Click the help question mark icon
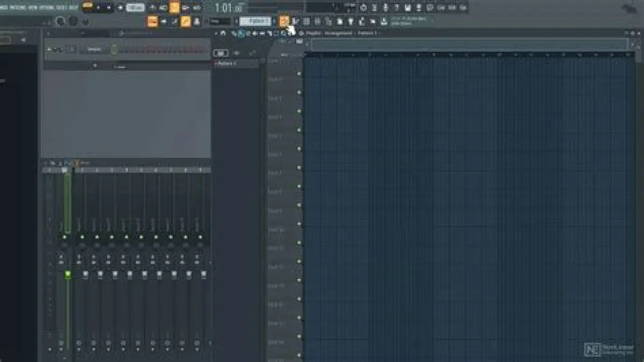 coord(397,8)
